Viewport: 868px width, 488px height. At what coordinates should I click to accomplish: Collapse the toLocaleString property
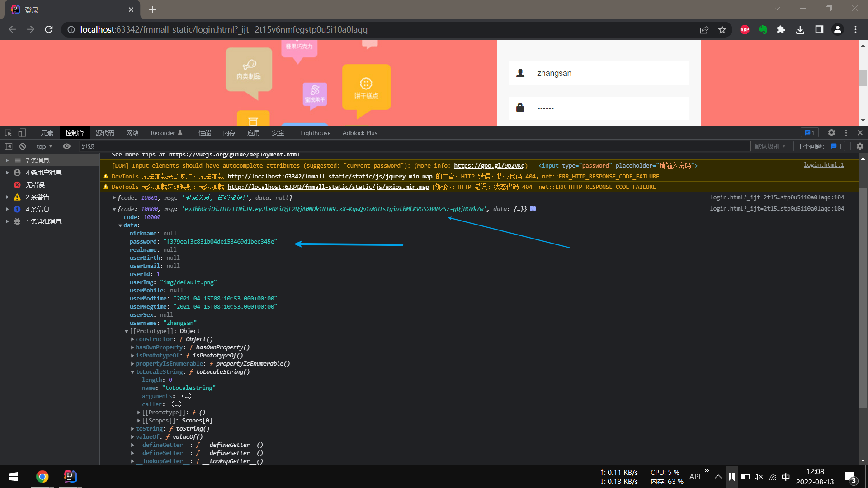pos(132,372)
